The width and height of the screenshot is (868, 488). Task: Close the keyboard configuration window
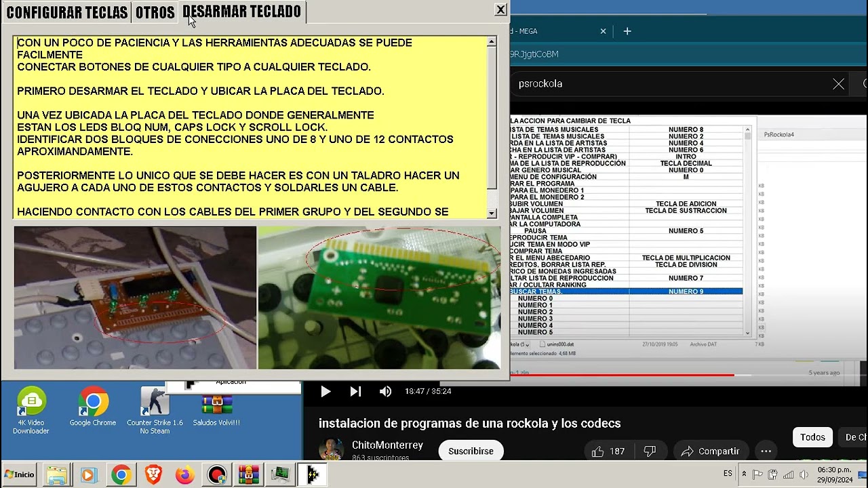tap(500, 9)
